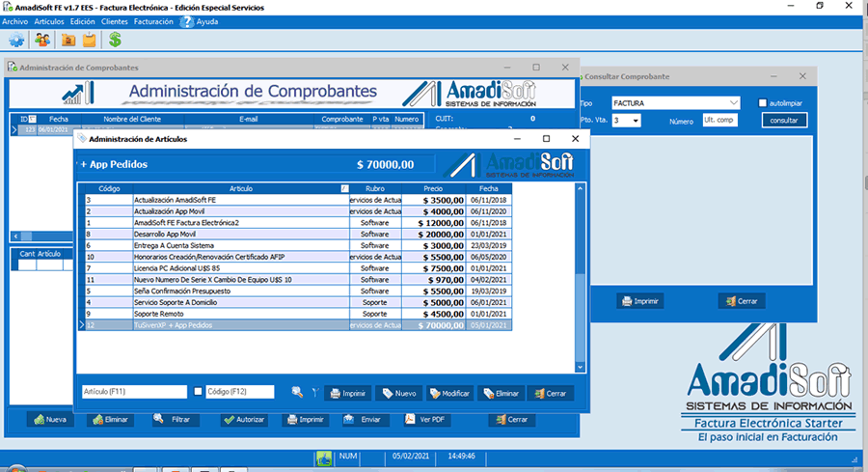This screenshot has height=472, width=868.
Task: Open the Pto. Vta. dropdown showing 3
Action: click(x=636, y=121)
